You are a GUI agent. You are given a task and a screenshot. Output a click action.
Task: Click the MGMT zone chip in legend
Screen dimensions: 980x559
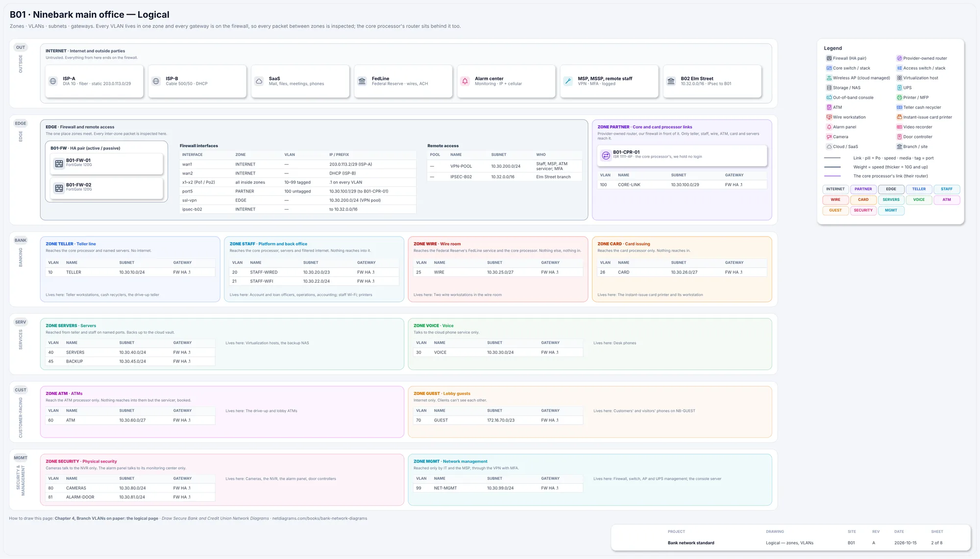[x=891, y=211]
